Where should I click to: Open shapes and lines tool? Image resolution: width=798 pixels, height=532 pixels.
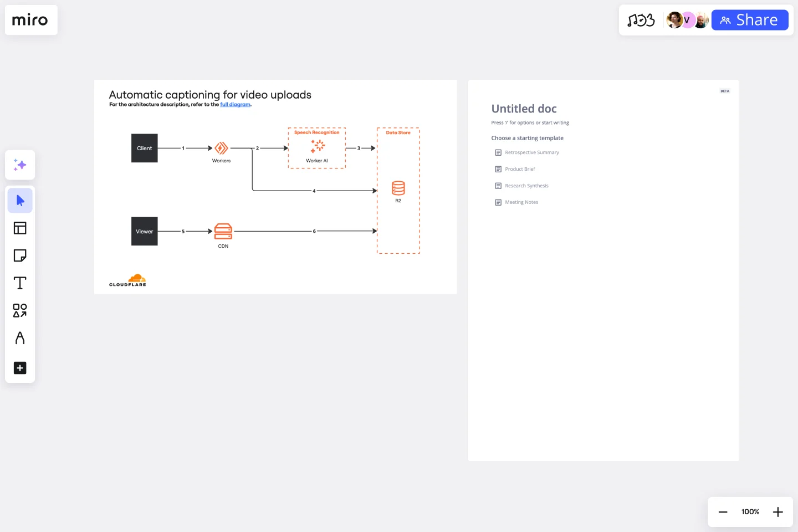[x=20, y=310]
